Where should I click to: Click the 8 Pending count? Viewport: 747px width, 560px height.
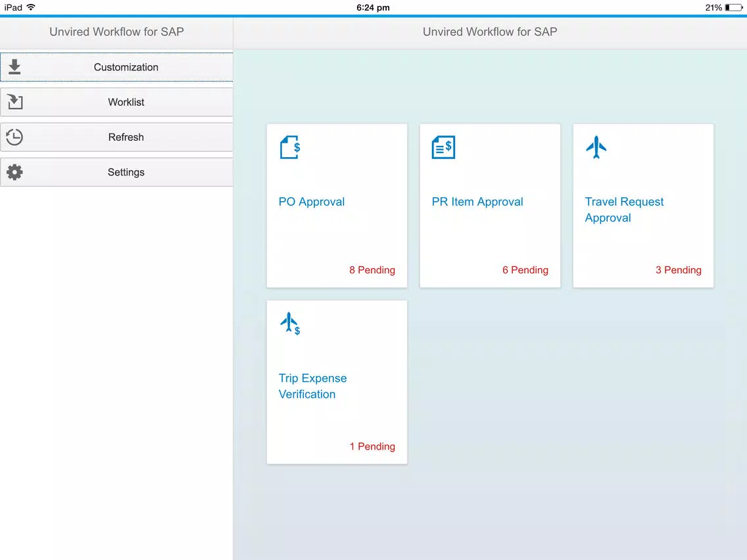tap(372, 270)
